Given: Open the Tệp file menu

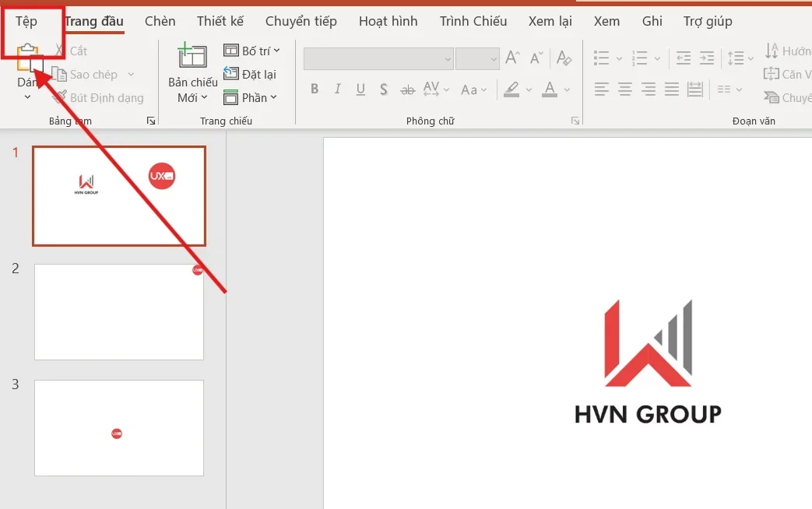Looking at the screenshot, I should tap(26, 21).
